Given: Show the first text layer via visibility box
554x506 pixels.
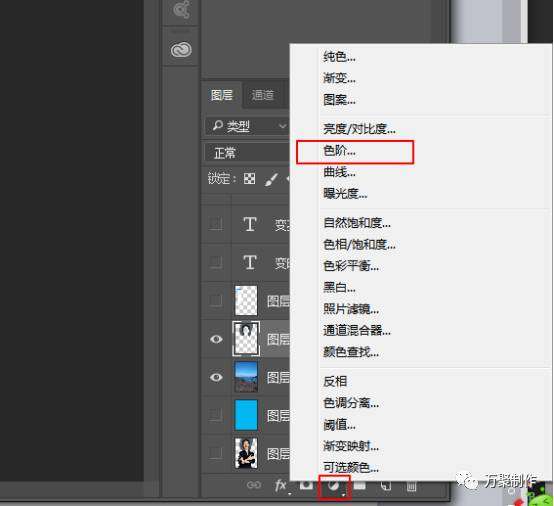Looking at the screenshot, I should coord(216,224).
